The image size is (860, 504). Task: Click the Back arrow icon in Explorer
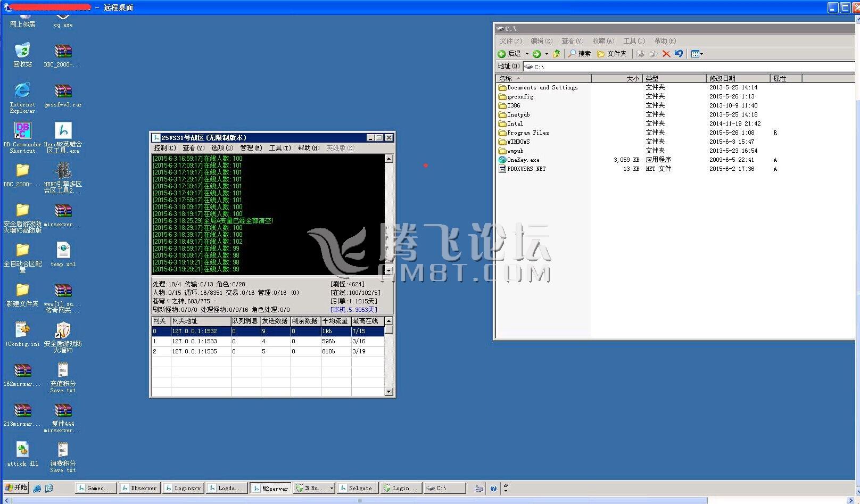click(x=502, y=54)
